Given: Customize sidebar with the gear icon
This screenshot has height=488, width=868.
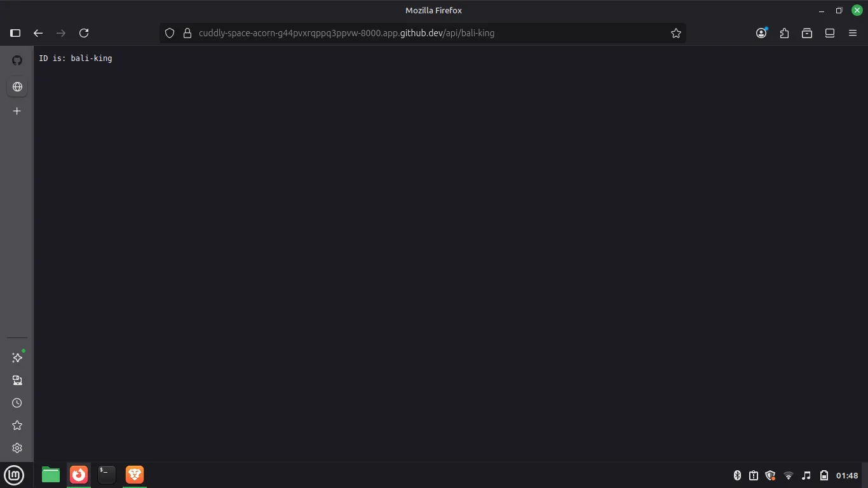Looking at the screenshot, I should [x=17, y=448].
